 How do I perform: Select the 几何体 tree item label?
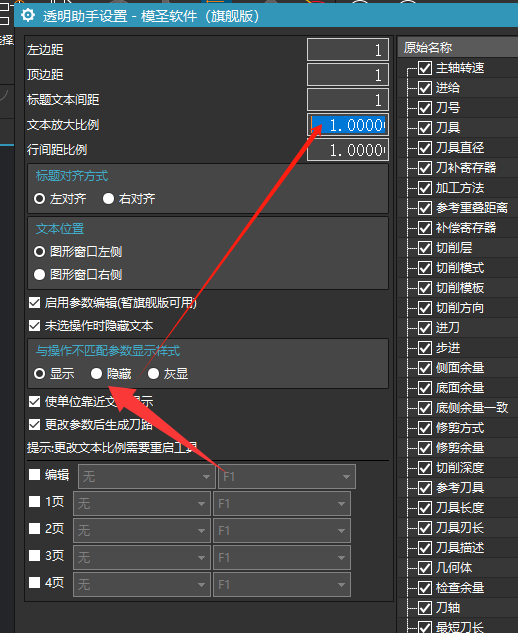(454, 568)
